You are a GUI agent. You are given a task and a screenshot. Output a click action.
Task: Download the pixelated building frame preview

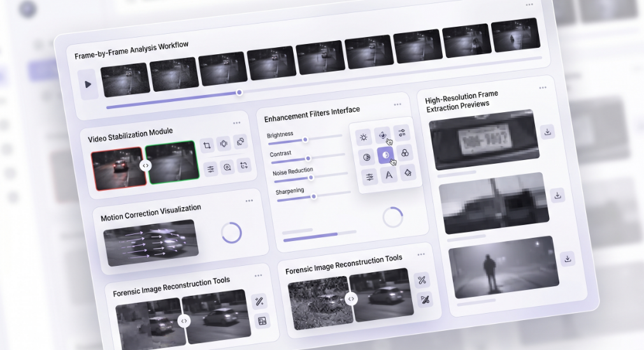(x=557, y=195)
